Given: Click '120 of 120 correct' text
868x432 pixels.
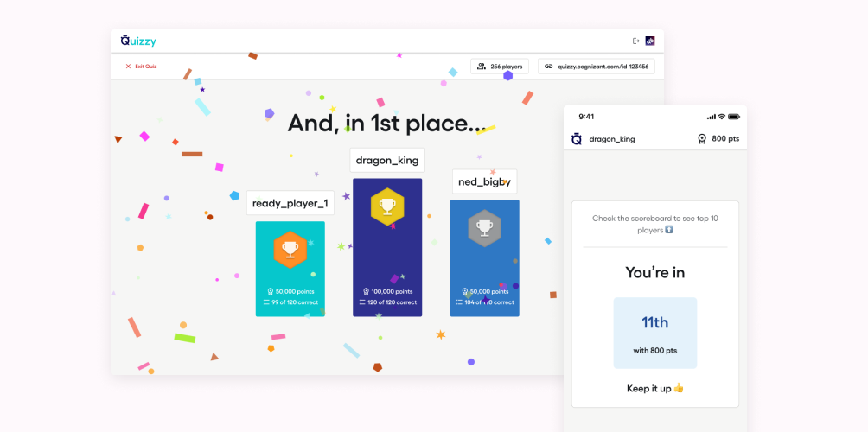Looking at the screenshot, I should tap(392, 302).
